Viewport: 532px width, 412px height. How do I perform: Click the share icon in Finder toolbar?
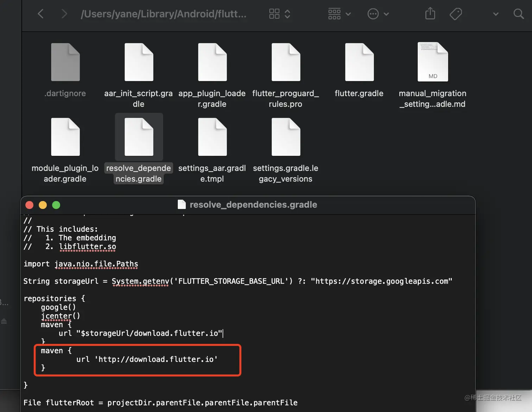click(x=430, y=14)
